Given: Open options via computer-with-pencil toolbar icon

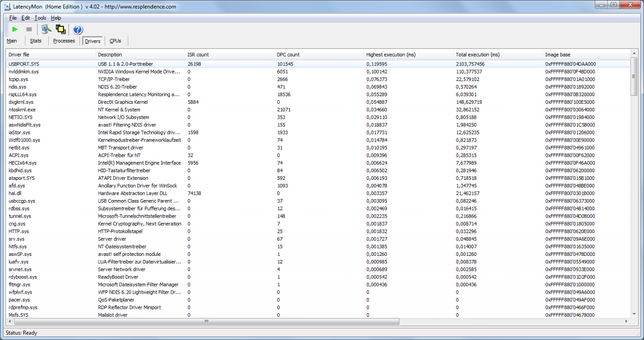Looking at the screenshot, I should click(x=46, y=30).
